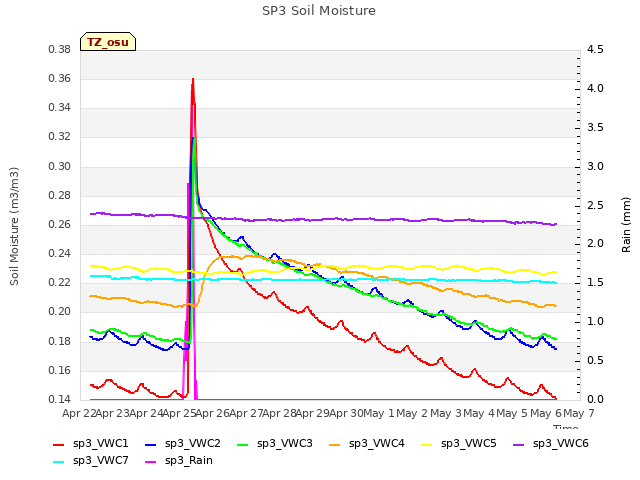Viewport: 640px width, 480px height.
Task: Click the blue sp3_VWC2 legend color marker
Action: point(151,445)
